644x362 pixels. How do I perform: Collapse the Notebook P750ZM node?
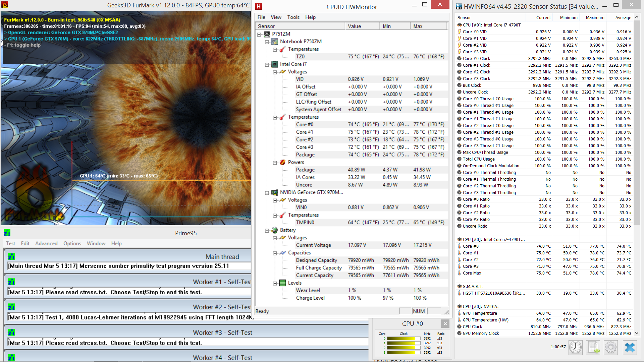[267, 42]
